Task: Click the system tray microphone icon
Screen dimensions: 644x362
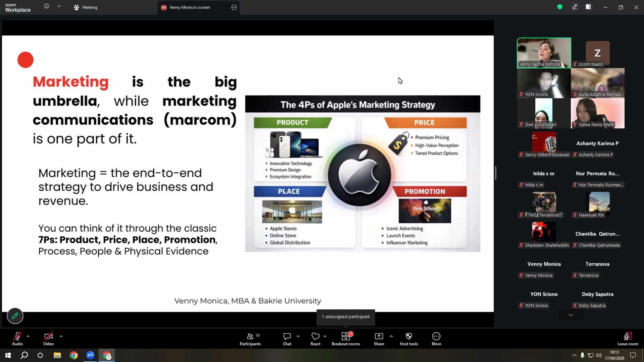Action: coord(583,355)
